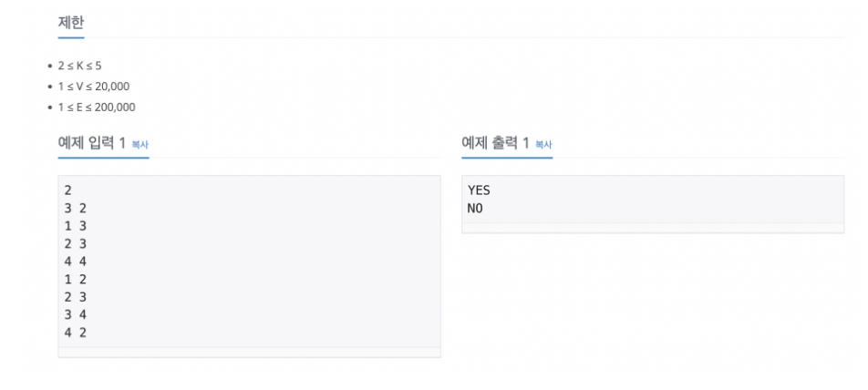The width and height of the screenshot is (868, 390).
Task: Click the first line '2' in sample input
Action: (x=68, y=190)
